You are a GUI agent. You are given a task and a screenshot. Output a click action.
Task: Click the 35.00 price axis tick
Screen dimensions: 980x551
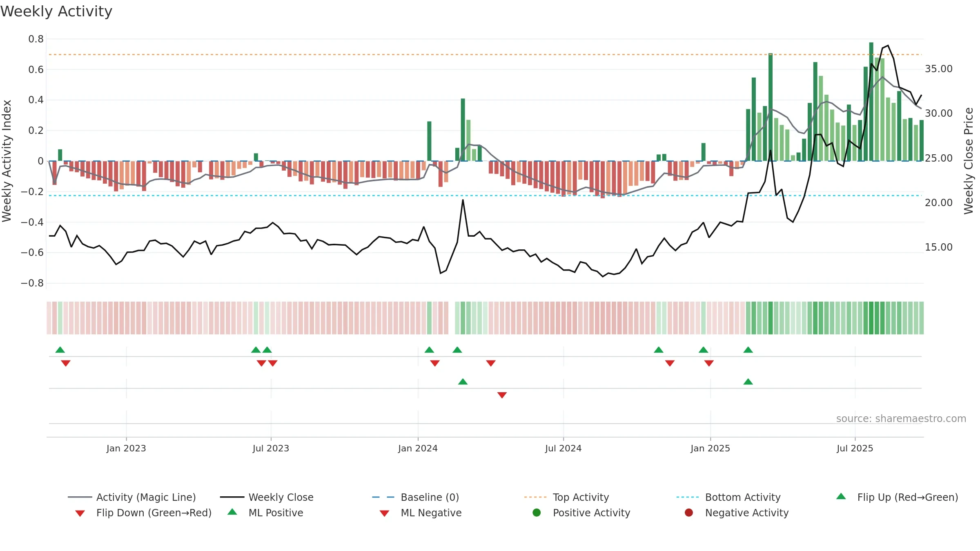pos(938,69)
